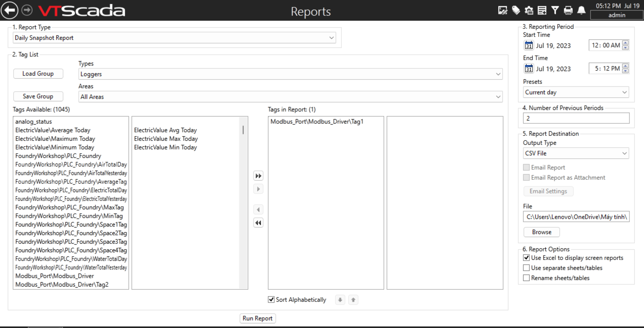Viewport: 644px width, 328px height.
Task: Click the Load Group button
Action: pyautogui.click(x=38, y=74)
